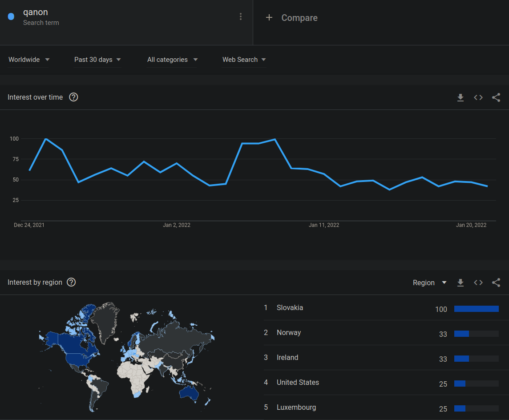Image resolution: width=509 pixels, height=420 pixels.
Task: Click the 'Search term' subtitle text
Action: 41,23
